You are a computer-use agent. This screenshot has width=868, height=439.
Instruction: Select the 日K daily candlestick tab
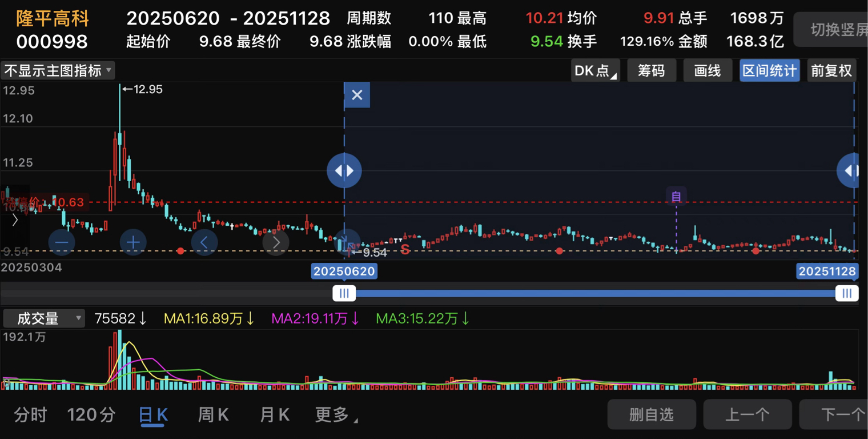(x=154, y=414)
